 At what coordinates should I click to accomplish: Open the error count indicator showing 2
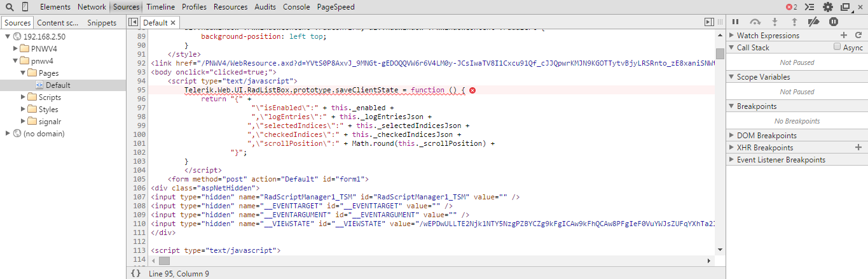click(791, 7)
